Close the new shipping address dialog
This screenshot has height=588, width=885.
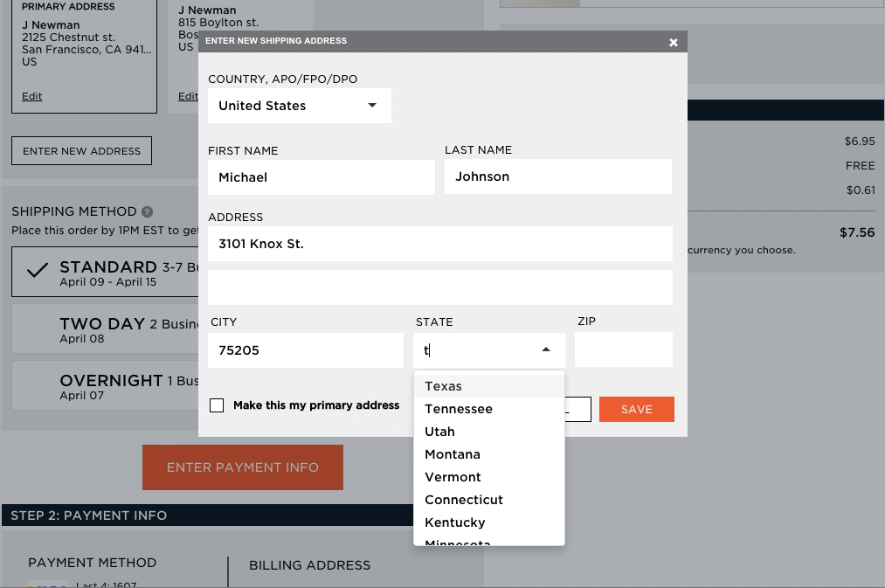point(673,42)
